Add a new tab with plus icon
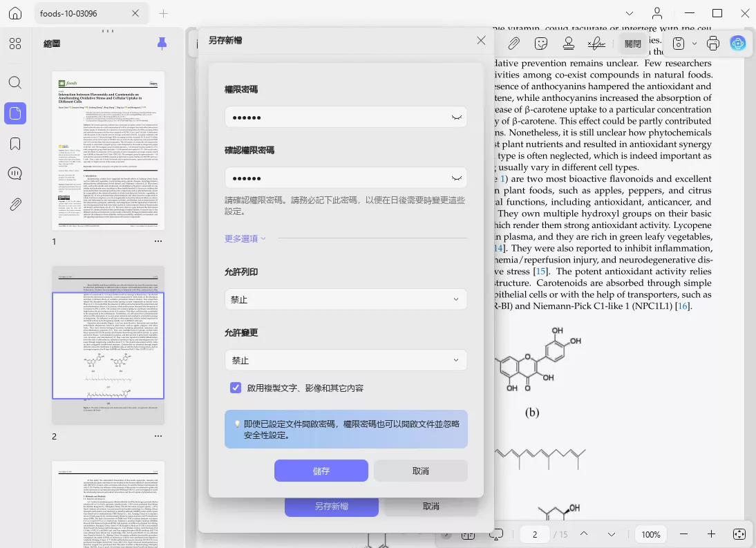 (x=164, y=14)
